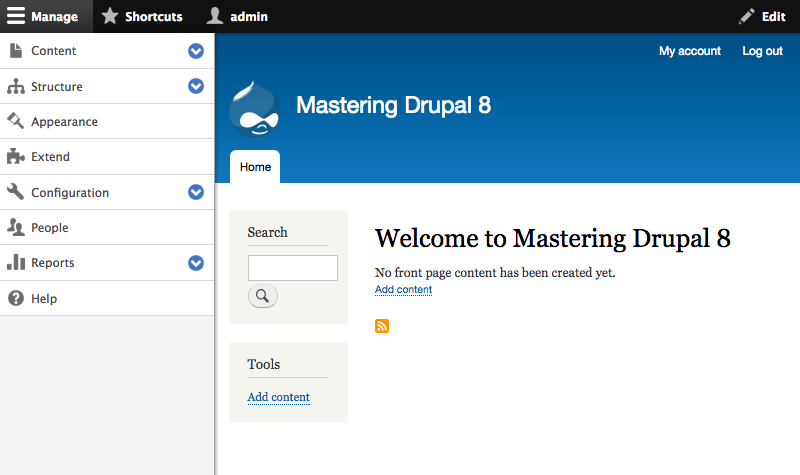Click the Drupal drop logo

[255, 109]
